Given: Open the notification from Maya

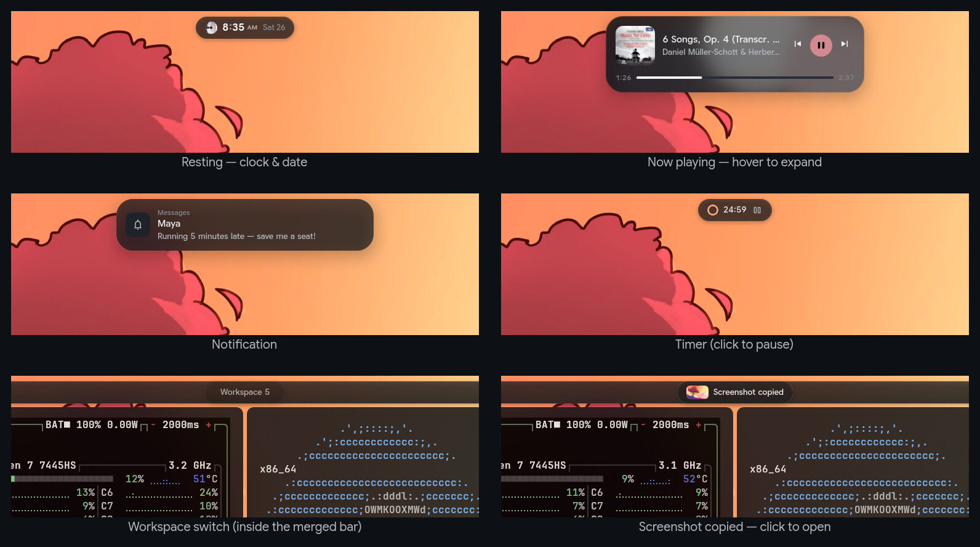Looking at the screenshot, I should (x=245, y=225).
